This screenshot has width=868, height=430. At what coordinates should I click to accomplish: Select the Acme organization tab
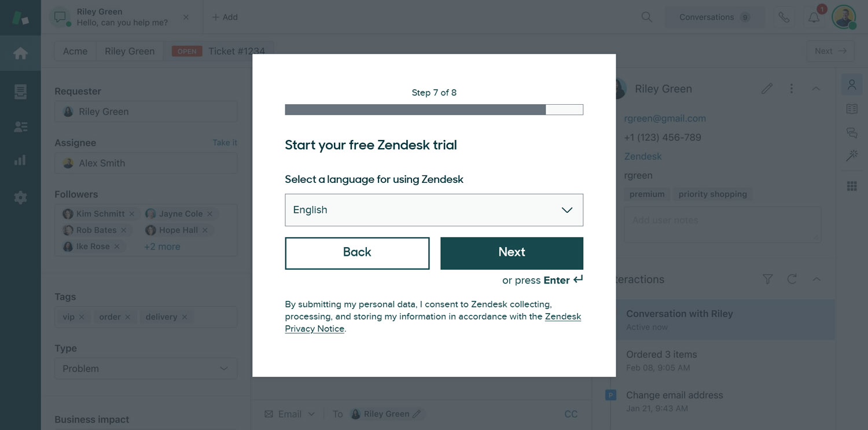75,51
